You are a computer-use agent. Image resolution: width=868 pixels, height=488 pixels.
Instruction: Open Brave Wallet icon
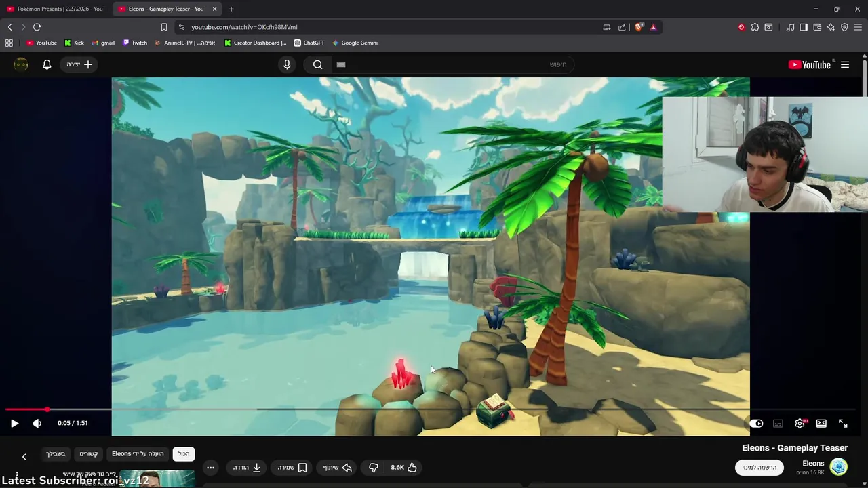click(817, 27)
